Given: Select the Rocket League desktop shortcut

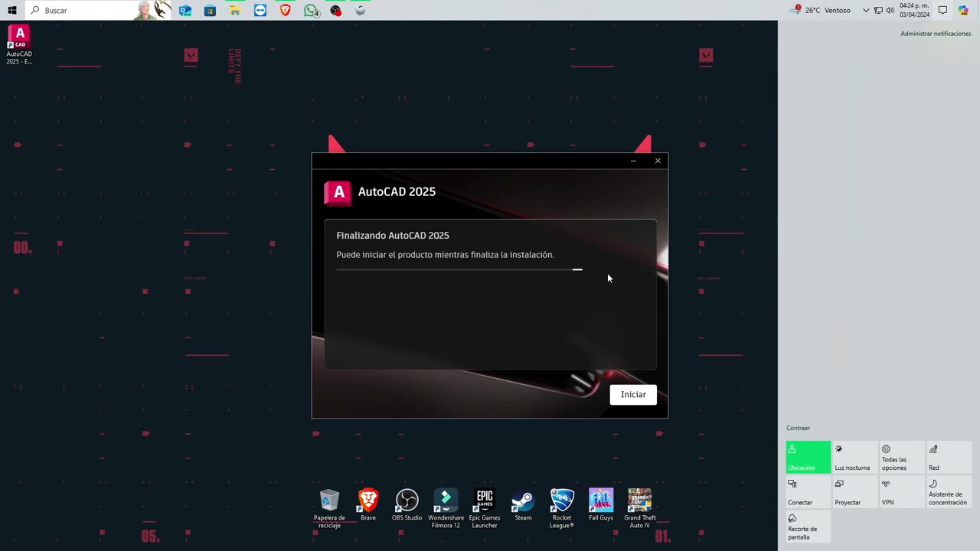Looking at the screenshot, I should click(x=562, y=509).
